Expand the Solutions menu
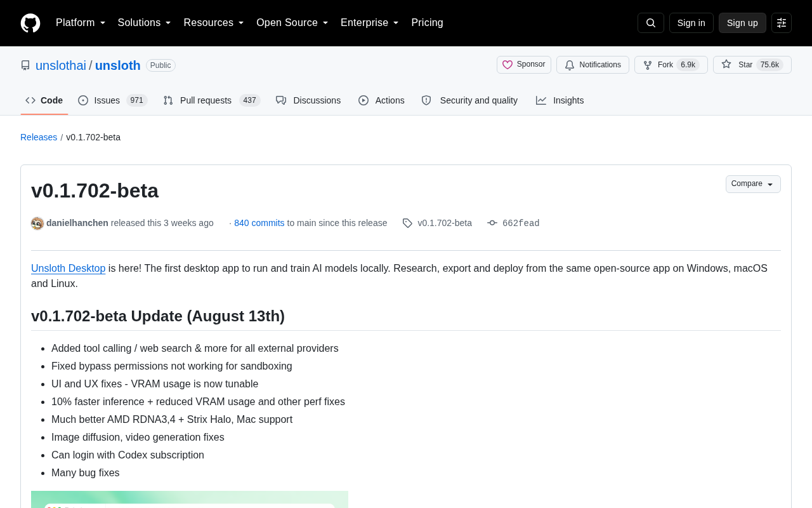Image resolution: width=812 pixels, height=508 pixels. (x=145, y=23)
